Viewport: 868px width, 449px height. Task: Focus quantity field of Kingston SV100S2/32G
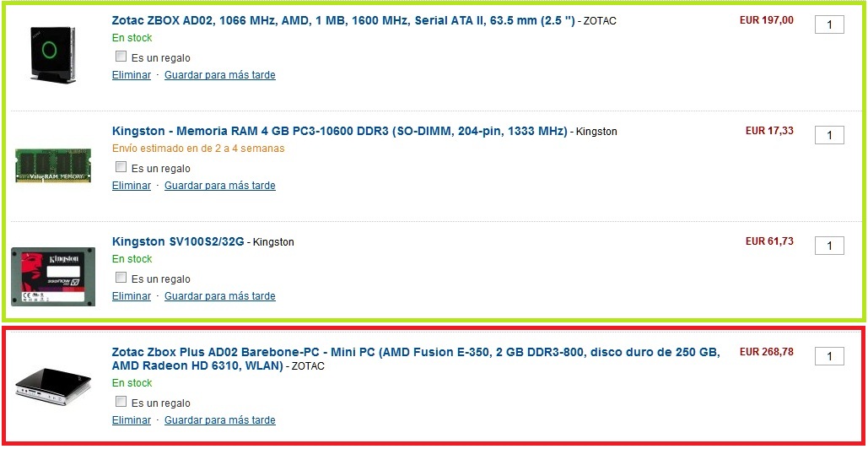829,246
